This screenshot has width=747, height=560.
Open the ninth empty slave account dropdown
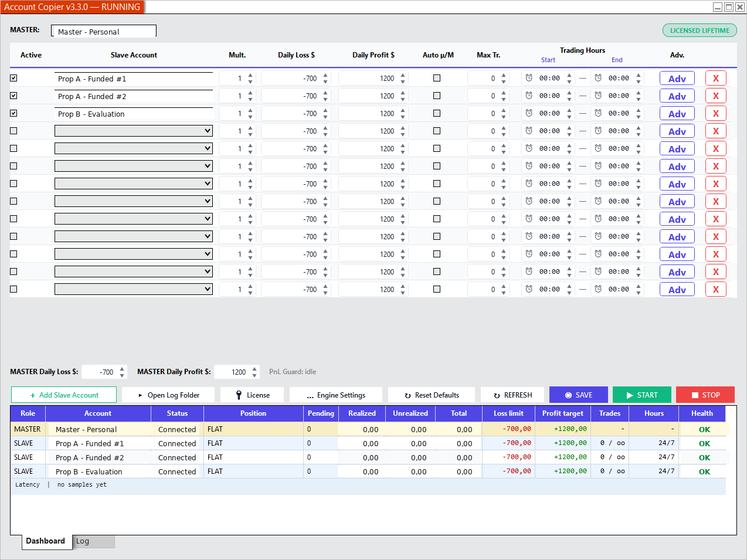134,271
